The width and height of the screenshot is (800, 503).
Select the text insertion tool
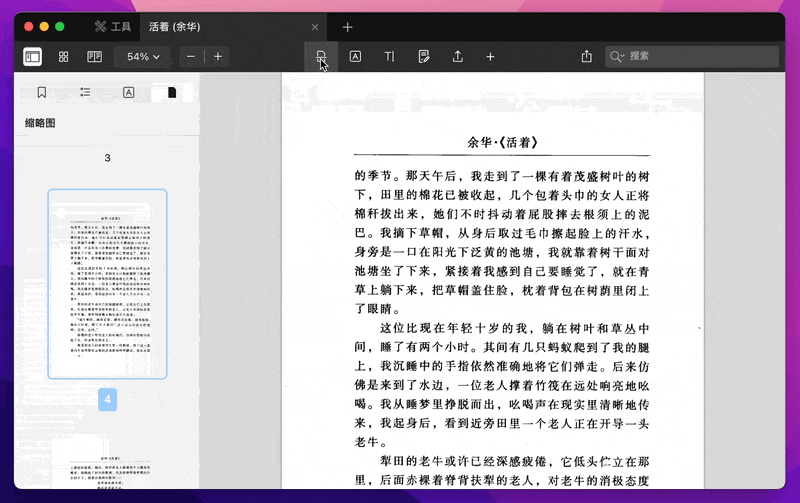(389, 57)
